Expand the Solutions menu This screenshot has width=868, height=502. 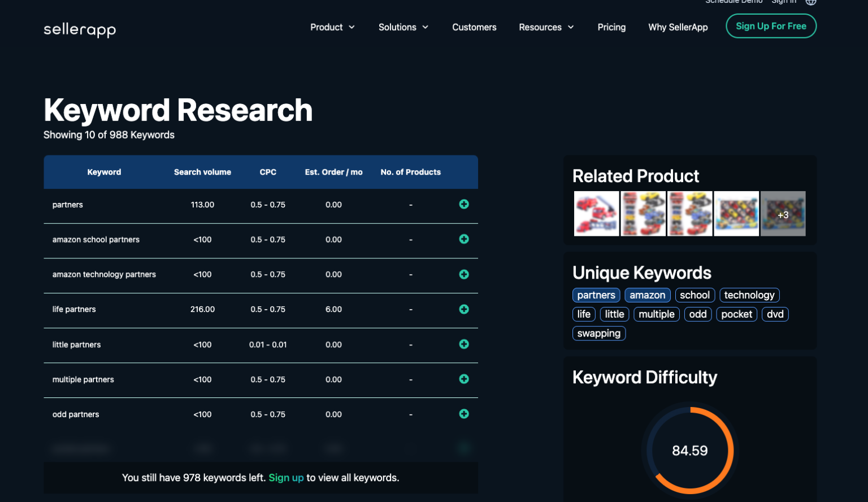tap(403, 27)
